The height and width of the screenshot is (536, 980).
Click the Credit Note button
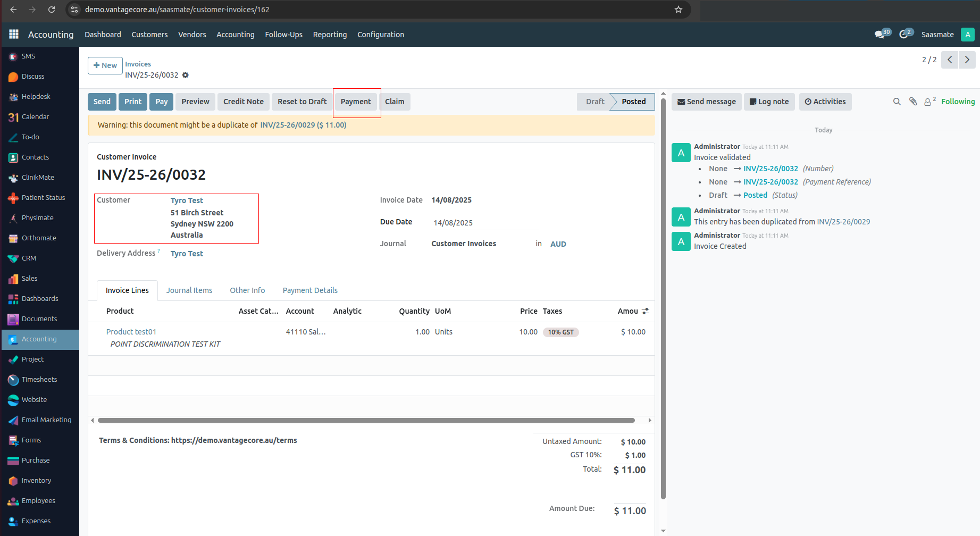(x=243, y=102)
